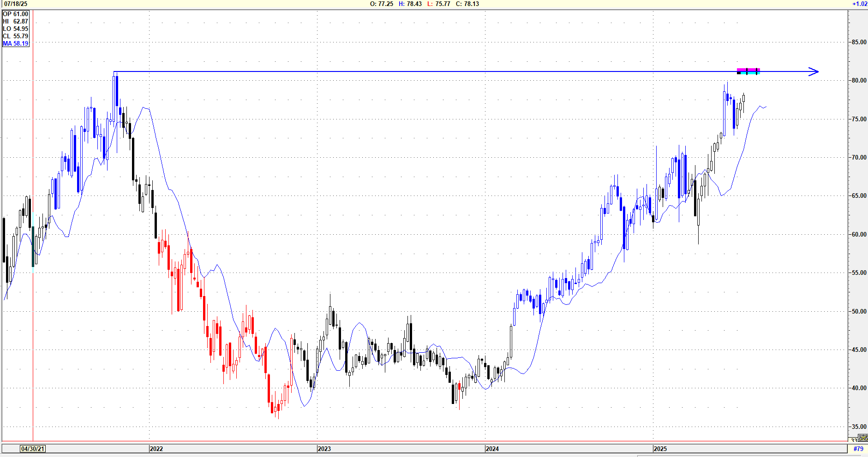Click the #79 bar count label
Screen dimensions: 868x457
click(x=858, y=449)
